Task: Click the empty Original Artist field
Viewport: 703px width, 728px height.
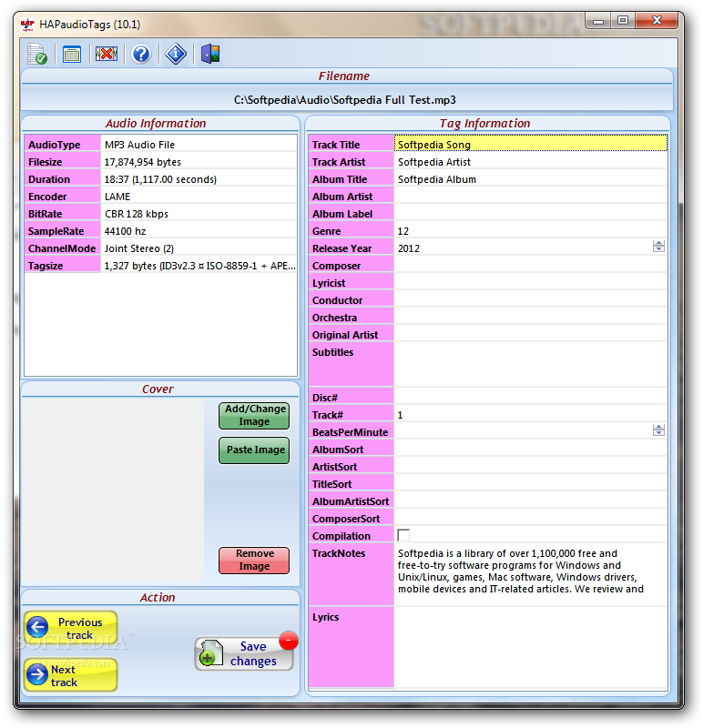Action: click(x=530, y=334)
